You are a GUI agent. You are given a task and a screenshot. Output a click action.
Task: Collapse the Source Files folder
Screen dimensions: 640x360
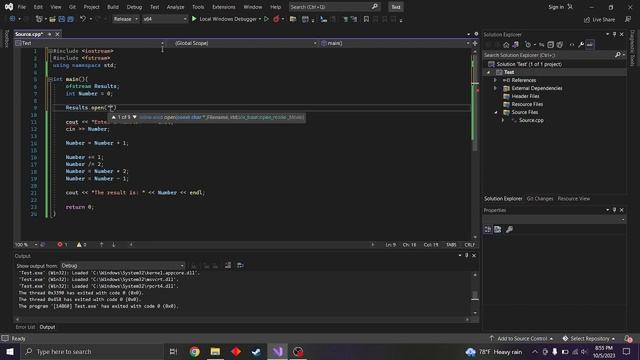coord(496,112)
